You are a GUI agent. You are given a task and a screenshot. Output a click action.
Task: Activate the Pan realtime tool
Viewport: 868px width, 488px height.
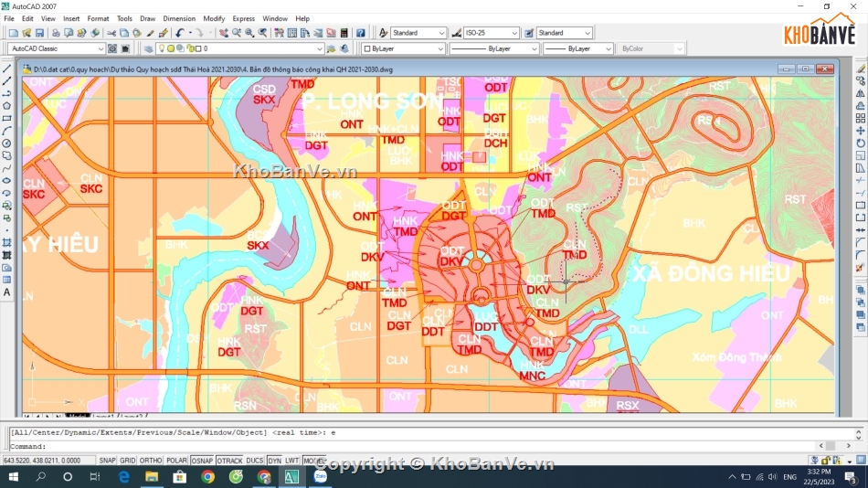click(223, 33)
